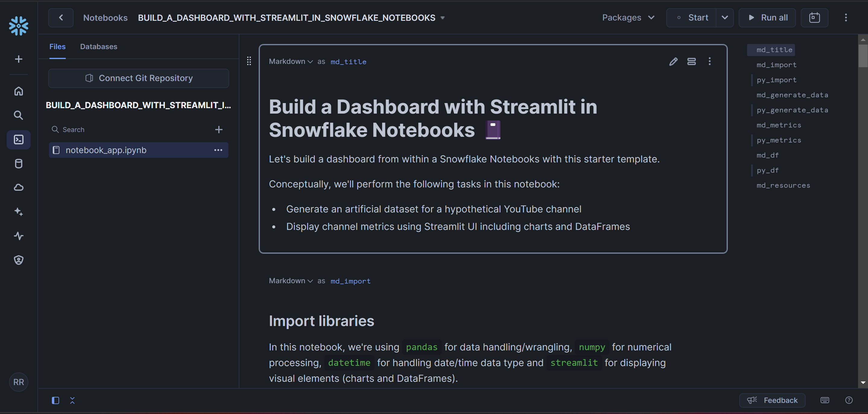Open Markdown cell type dropdown for md_title
Image resolution: width=868 pixels, height=414 pixels.
(x=290, y=61)
